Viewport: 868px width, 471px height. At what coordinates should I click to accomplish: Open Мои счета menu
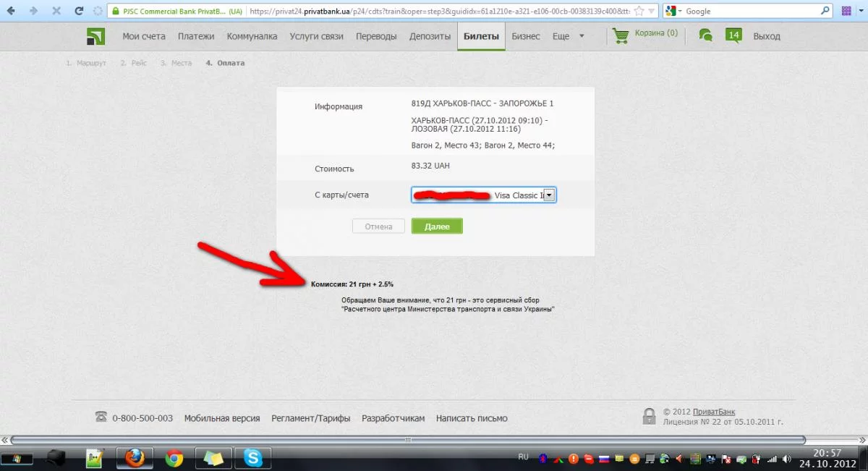[144, 36]
